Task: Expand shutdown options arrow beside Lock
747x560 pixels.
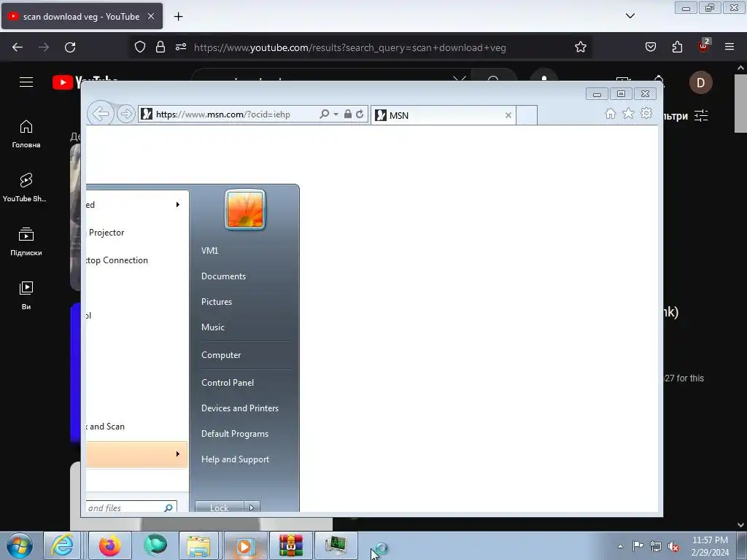Action: 252,507
